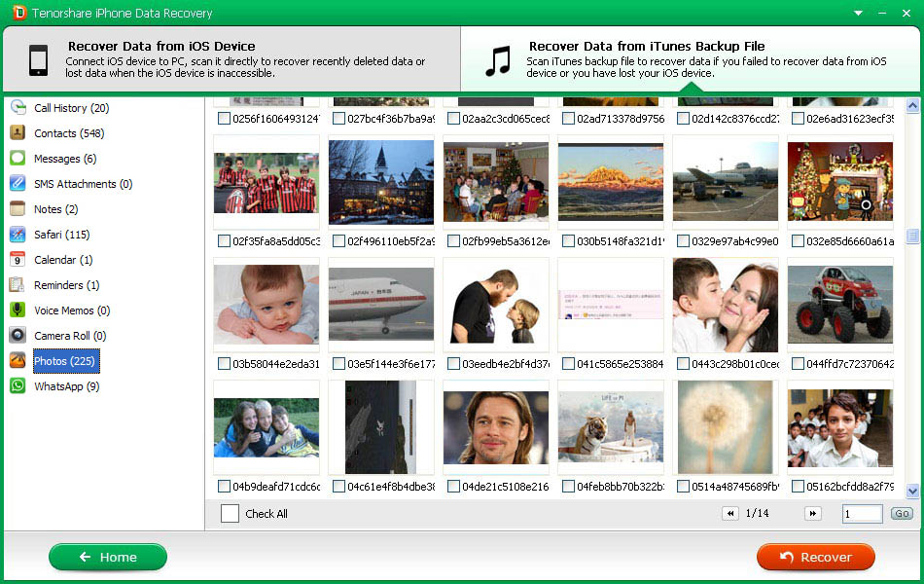Image resolution: width=924 pixels, height=584 pixels.
Task: Click the page number input field
Action: [862, 514]
